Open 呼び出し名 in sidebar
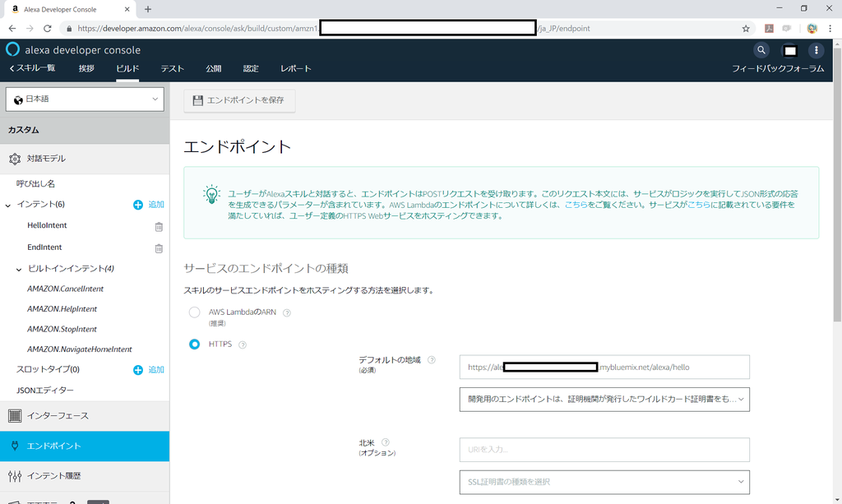Screen dimensions: 842x504 click(35, 183)
